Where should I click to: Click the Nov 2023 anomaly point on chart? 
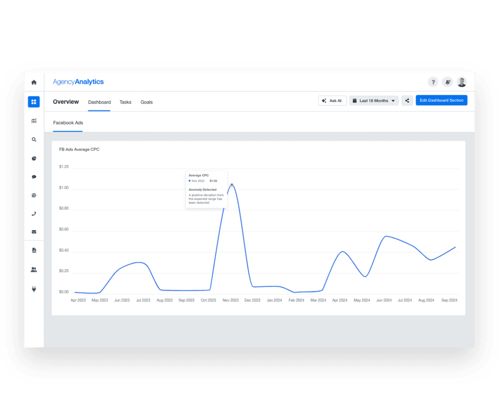coord(232,185)
